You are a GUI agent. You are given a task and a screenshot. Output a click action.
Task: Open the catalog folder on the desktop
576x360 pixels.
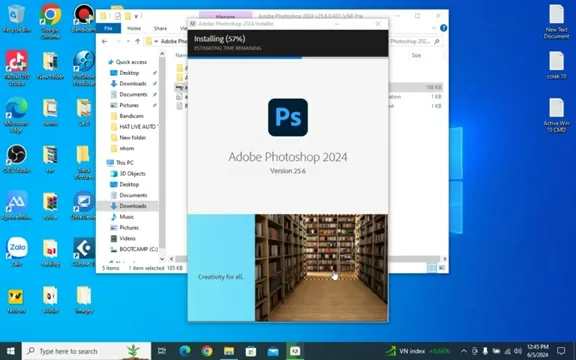[50, 253]
